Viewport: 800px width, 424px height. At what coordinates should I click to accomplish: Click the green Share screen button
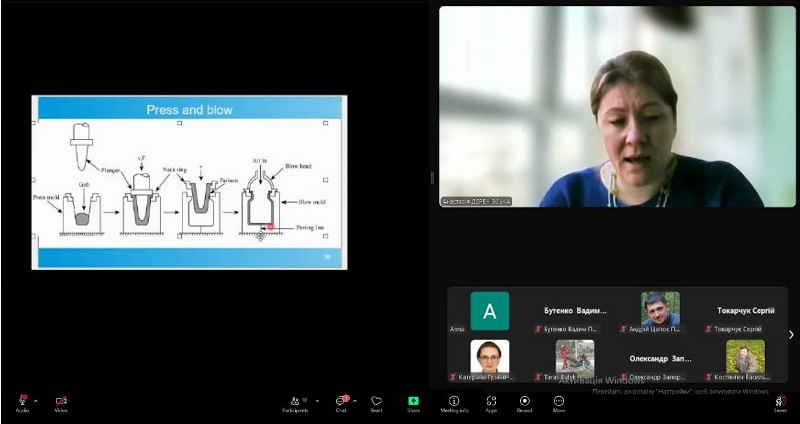(x=413, y=403)
